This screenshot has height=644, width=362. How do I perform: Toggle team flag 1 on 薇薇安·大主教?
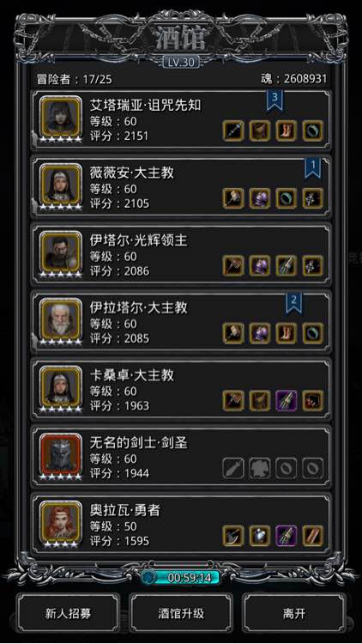[313, 167]
